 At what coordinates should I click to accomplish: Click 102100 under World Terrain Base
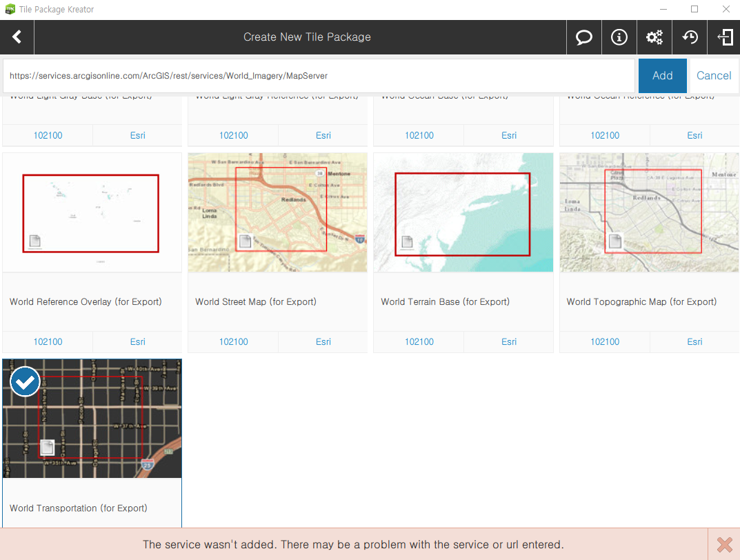pyautogui.click(x=419, y=341)
